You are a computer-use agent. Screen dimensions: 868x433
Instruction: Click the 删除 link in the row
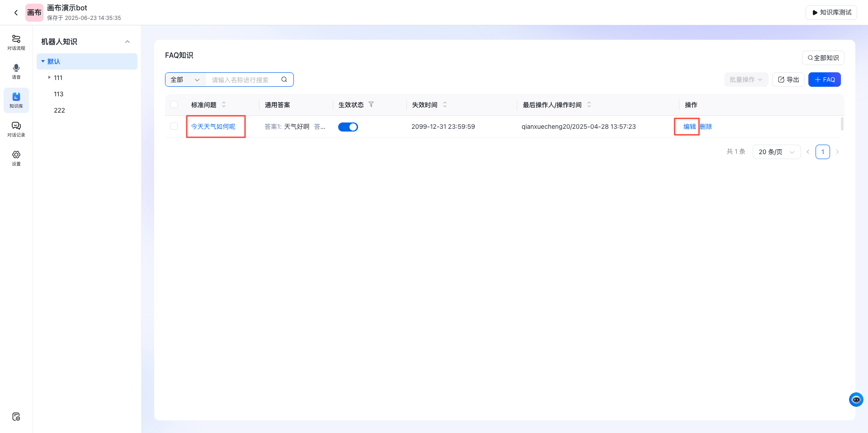point(706,127)
